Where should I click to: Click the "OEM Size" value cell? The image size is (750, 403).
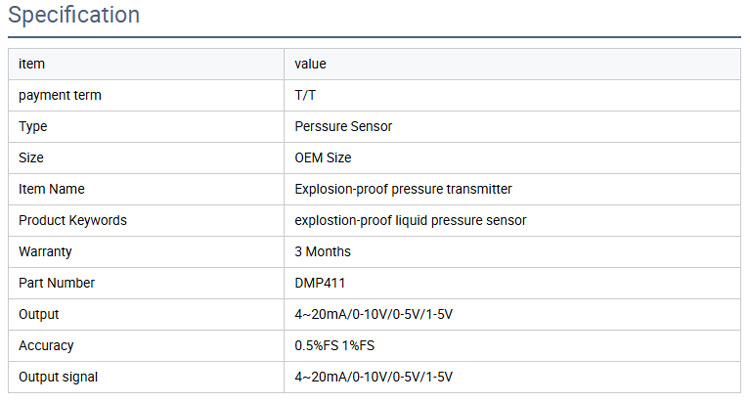coord(323,158)
